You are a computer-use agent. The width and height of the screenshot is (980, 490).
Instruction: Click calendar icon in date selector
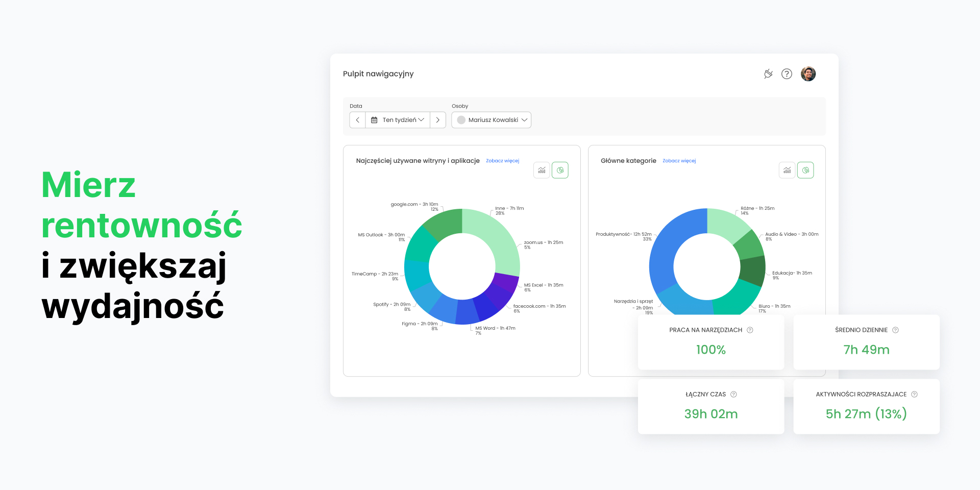point(374,120)
